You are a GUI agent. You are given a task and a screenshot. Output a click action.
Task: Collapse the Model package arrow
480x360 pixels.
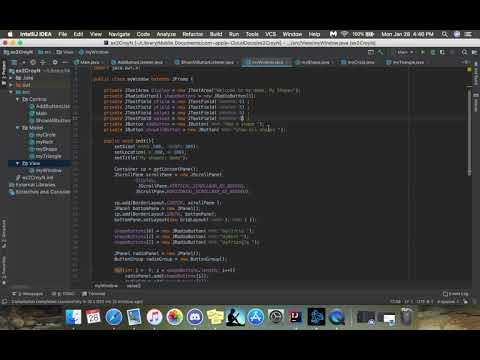point(17,128)
